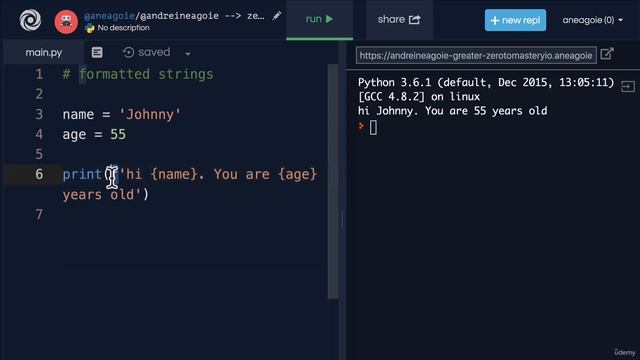Click the age = 55 code line
This screenshot has height=360, width=640.
coord(94,134)
